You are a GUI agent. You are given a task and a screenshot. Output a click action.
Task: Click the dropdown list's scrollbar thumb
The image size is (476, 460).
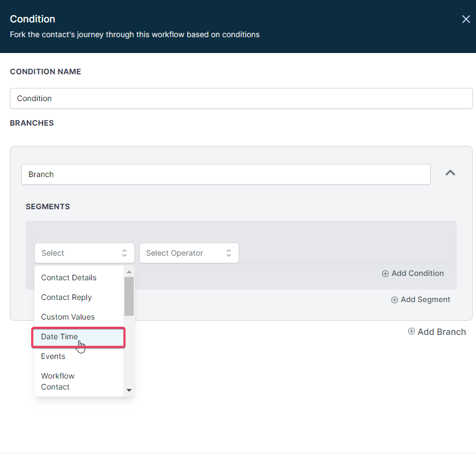coord(129,296)
